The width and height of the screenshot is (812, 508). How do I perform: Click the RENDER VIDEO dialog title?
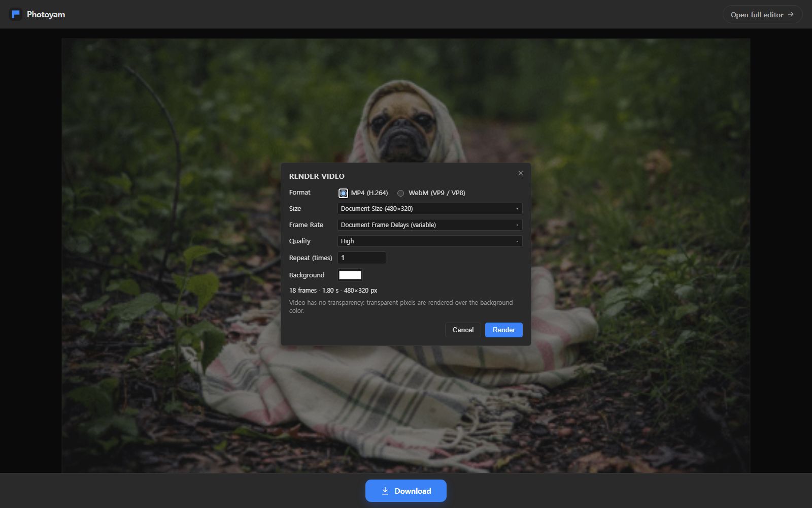[317, 176]
